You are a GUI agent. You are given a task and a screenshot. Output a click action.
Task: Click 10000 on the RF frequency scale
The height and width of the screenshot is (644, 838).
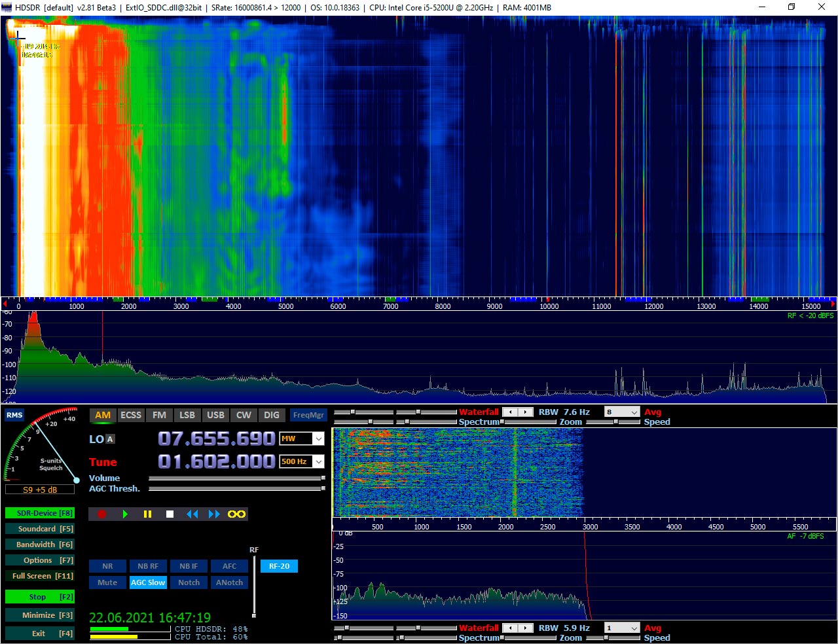pos(549,306)
